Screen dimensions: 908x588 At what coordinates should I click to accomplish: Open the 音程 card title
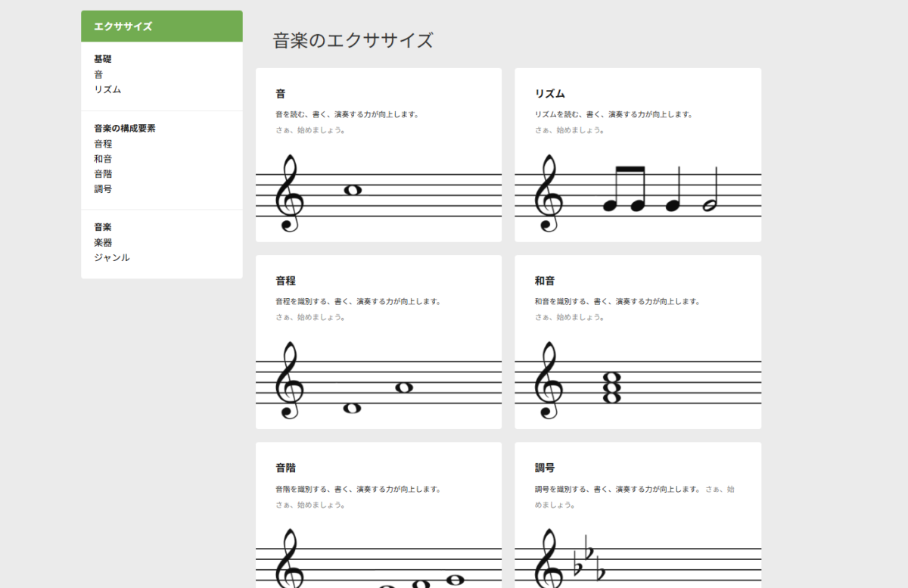285,281
